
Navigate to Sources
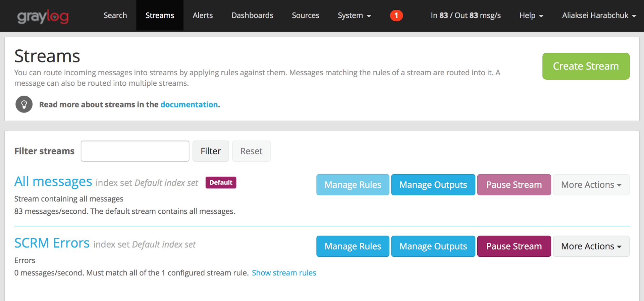(305, 15)
